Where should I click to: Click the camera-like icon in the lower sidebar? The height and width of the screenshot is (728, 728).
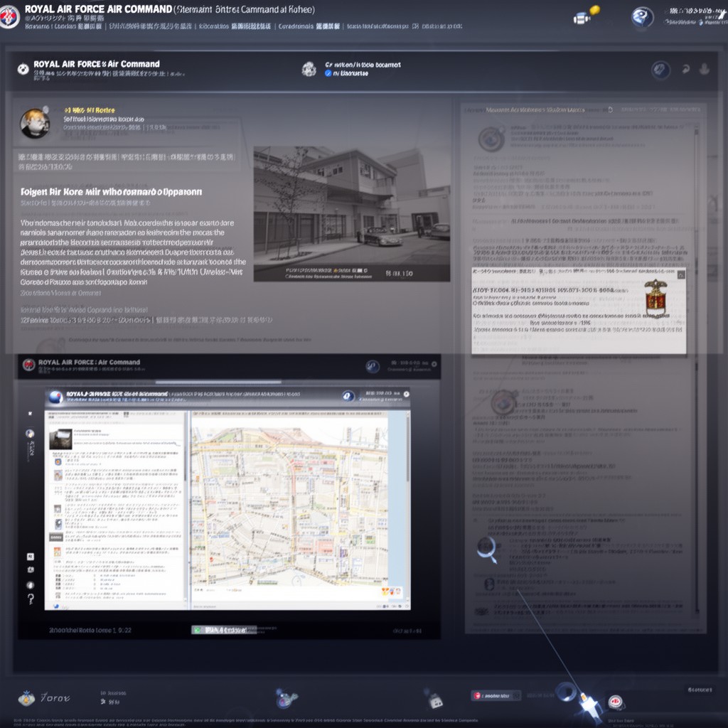[x=30, y=569]
